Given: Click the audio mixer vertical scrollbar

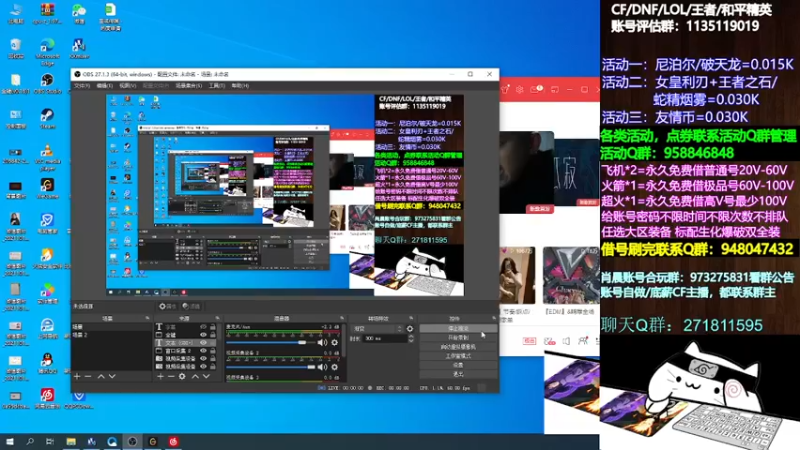Looking at the screenshot, I should pyautogui.click(x=344, y=342).
